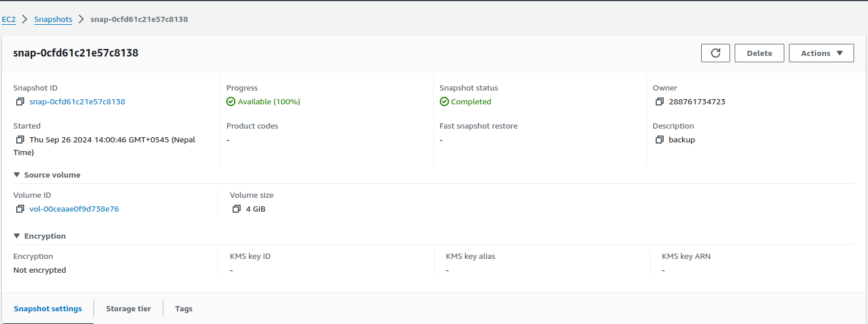Click the refresh icon button
Image resolution: width=868 pixels, height=324 pixels.
click(x=716, y=53)
